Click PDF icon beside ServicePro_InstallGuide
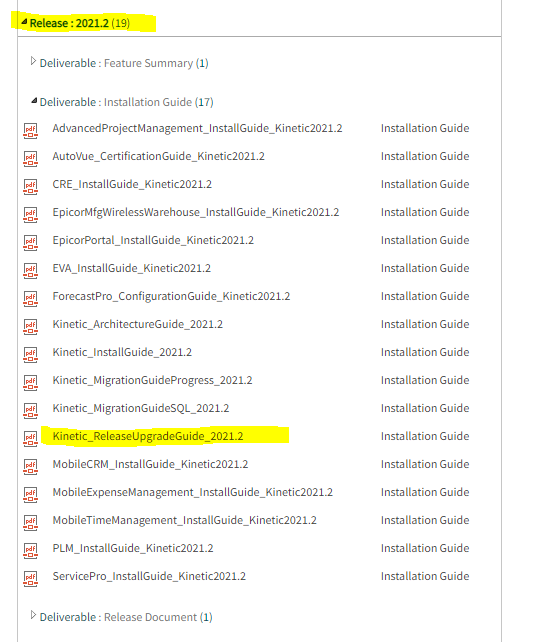 pos(30,579)
